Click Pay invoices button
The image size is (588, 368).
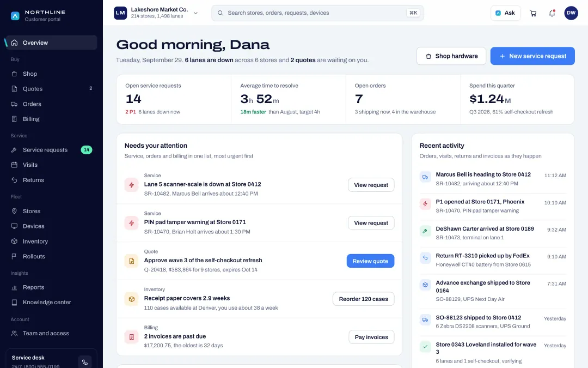pyautogui.click(x=371, y=337)
